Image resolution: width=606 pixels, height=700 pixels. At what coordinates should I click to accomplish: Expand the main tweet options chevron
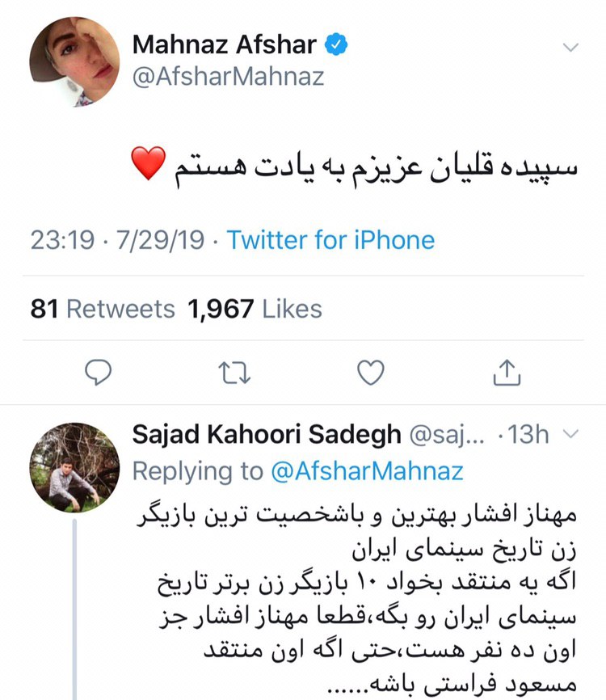click(571, 48)
